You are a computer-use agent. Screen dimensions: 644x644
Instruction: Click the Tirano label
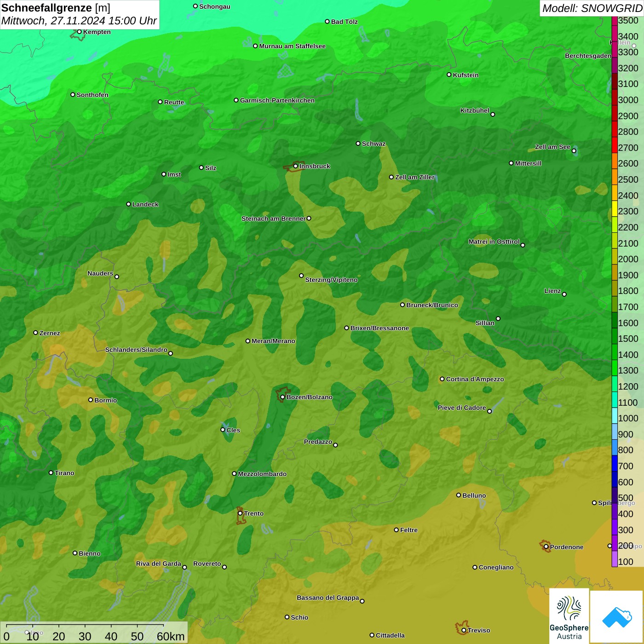pos(64,473)
